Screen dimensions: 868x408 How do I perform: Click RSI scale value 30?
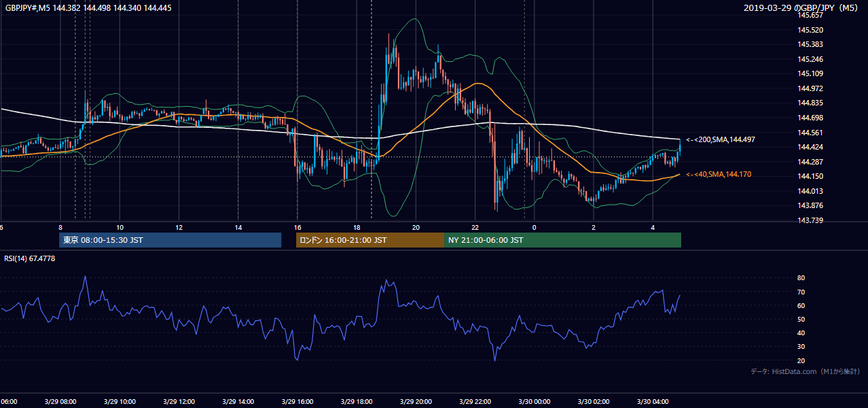click(x=801, y=347)
